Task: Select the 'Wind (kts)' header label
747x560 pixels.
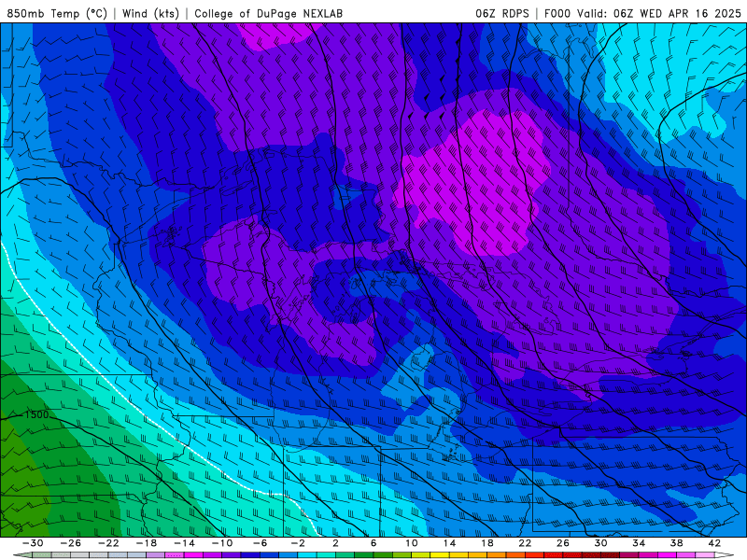Action: pyautogui.click(x=150, y=13)
